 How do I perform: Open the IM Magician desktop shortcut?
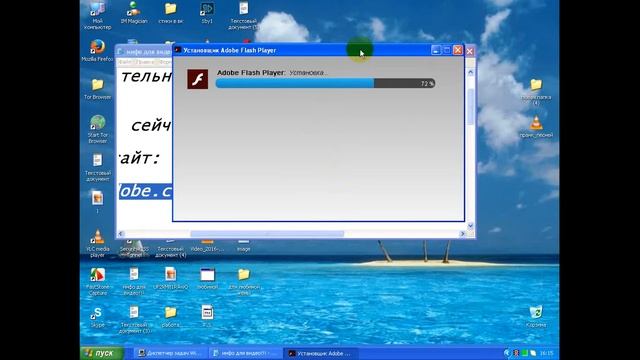click(x=134, y=10)
